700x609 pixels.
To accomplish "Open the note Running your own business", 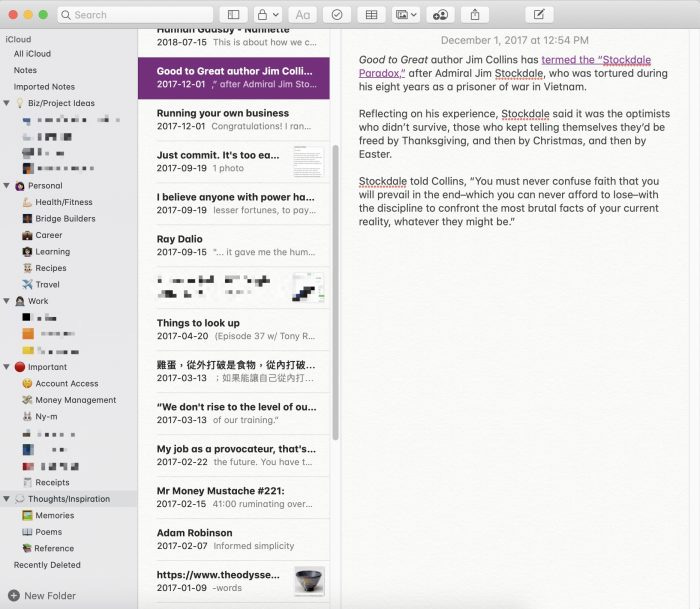I will point(234,120).
